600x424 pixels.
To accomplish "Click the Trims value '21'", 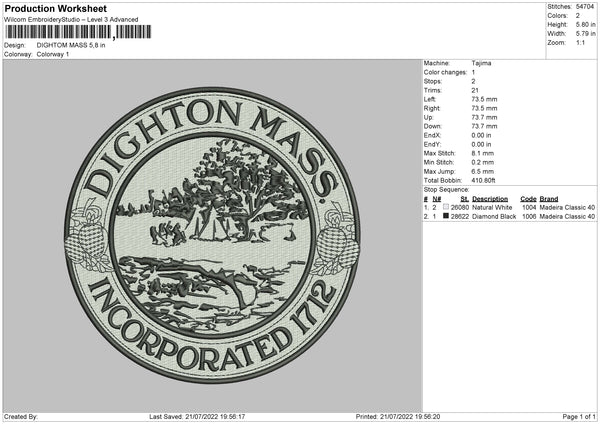I will point(475,90).
